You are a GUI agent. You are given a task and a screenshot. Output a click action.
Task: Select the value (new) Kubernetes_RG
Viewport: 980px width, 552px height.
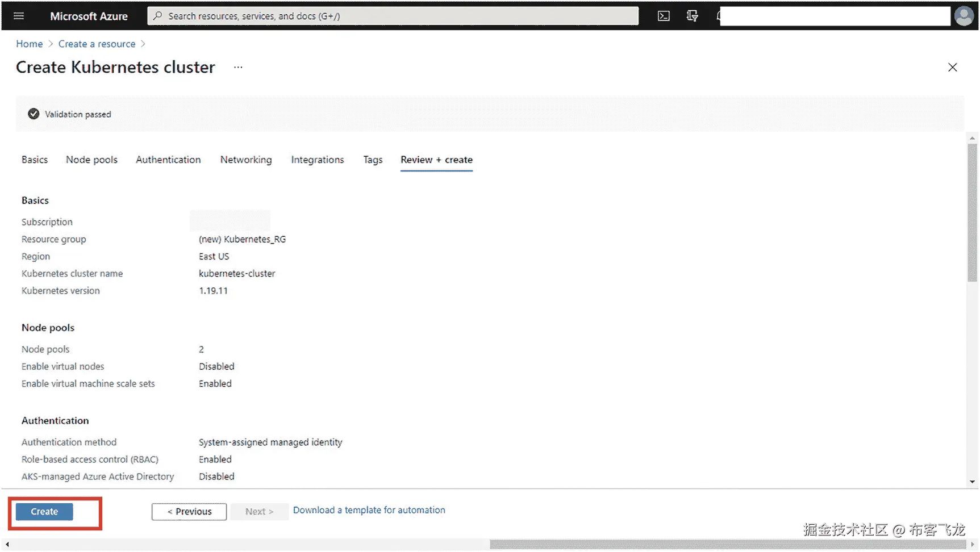coord(242,239)
